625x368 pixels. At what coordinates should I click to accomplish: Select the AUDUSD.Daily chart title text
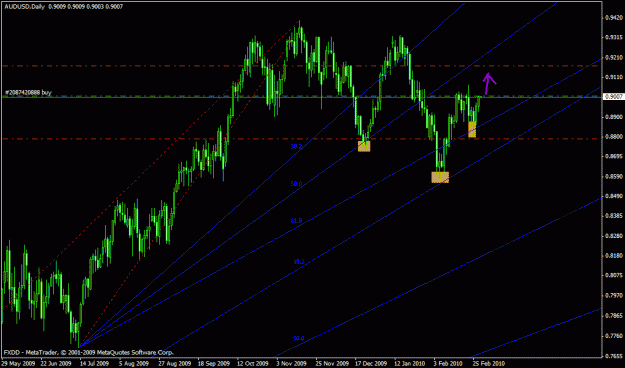26,6
